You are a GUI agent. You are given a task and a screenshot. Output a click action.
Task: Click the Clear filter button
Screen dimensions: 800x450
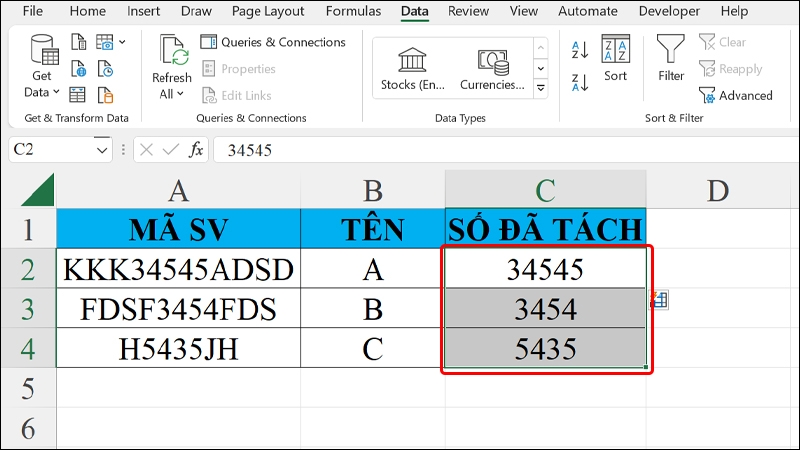pyautogui.click(x=722, y=42)
